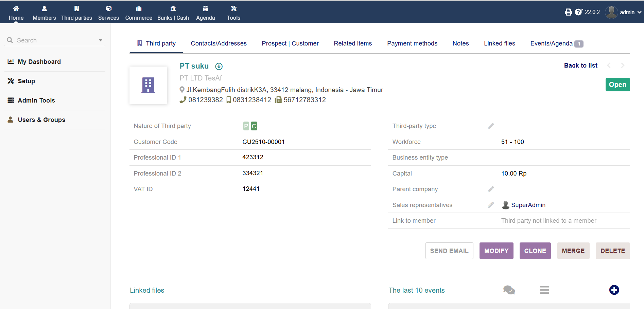Add new event with plus icon

[614, 290]
